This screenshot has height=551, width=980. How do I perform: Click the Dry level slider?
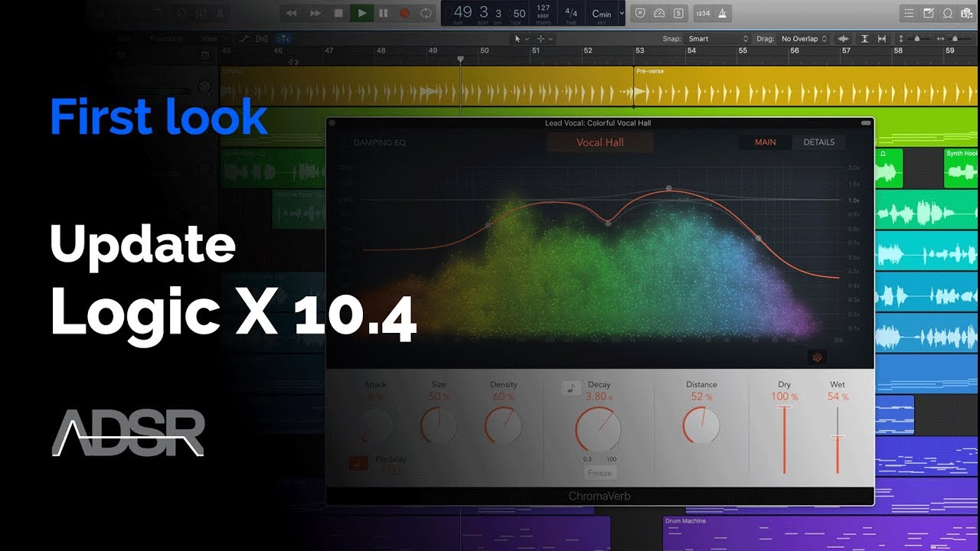tap(784, 440)
